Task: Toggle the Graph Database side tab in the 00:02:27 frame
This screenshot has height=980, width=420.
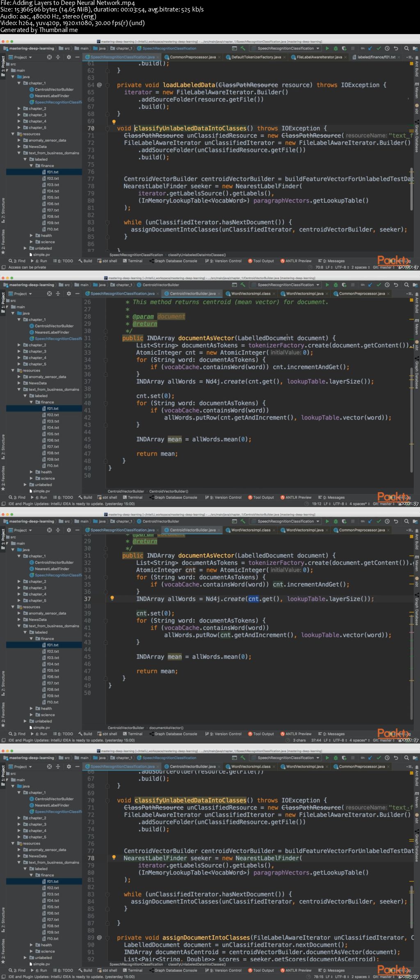Action: 417,608
